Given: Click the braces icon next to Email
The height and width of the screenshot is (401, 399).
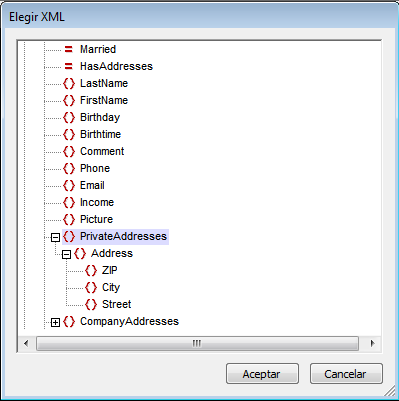Looking at the screenshot, I should click(x=69, y=185).
